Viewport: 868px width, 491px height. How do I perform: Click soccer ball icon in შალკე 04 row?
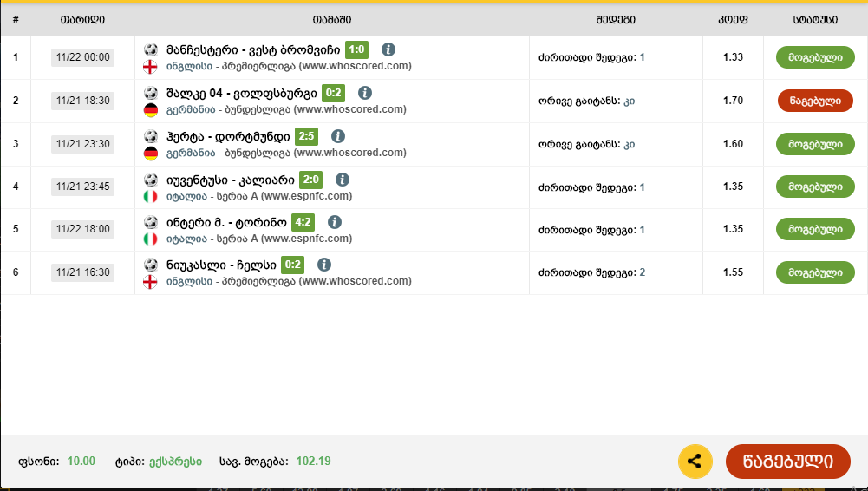(151, 93)
